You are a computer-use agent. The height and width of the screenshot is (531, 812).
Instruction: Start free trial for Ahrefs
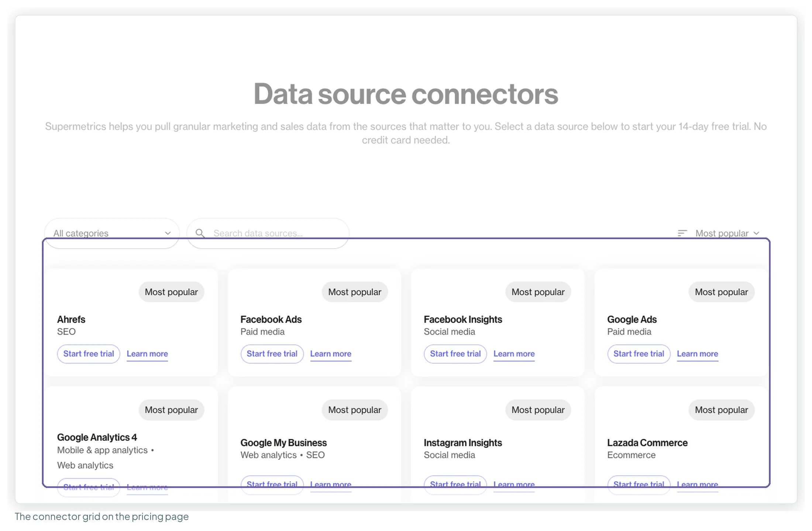coord(89,354)
